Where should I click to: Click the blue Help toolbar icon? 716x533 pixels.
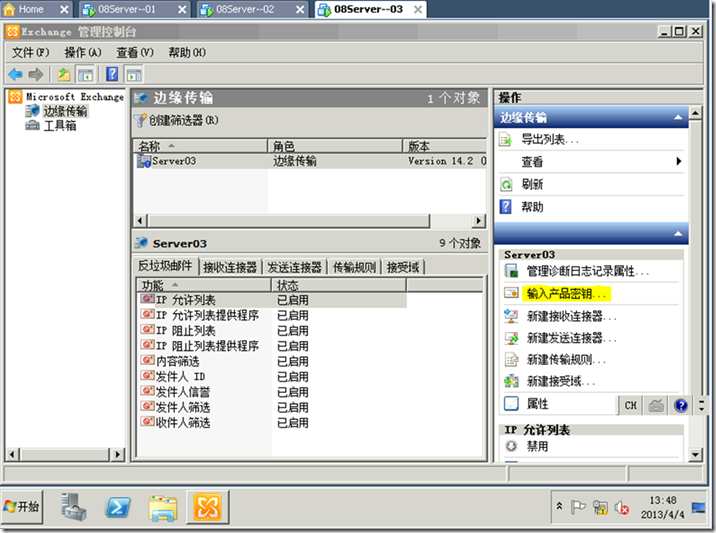pos(112,74)
